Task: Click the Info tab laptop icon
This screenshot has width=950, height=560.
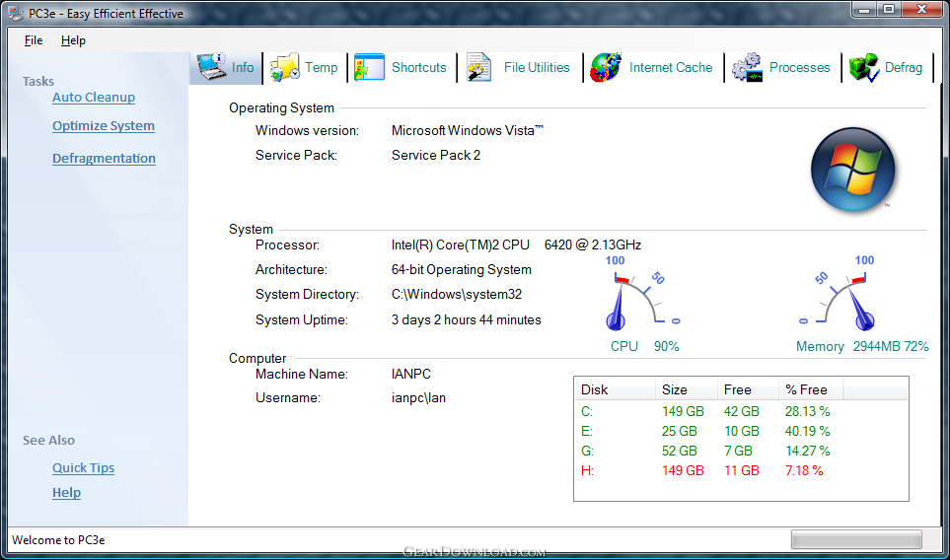Action: [212, 67]
